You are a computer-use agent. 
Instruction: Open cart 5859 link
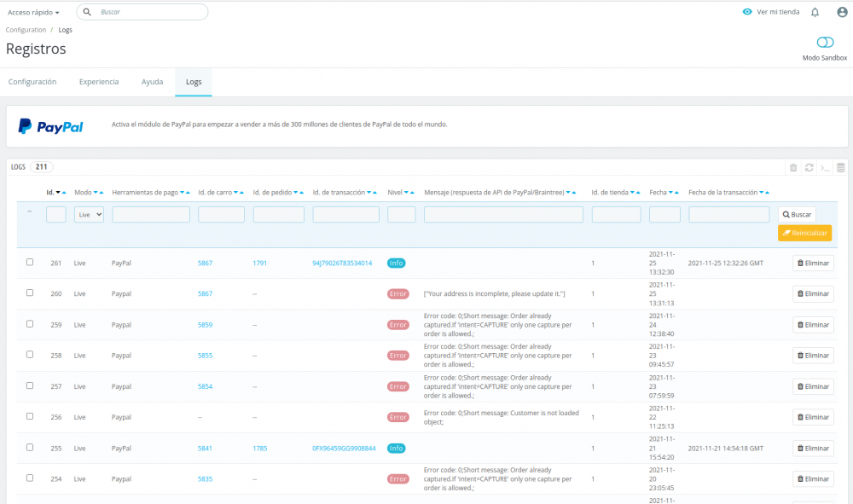[205, 325]
